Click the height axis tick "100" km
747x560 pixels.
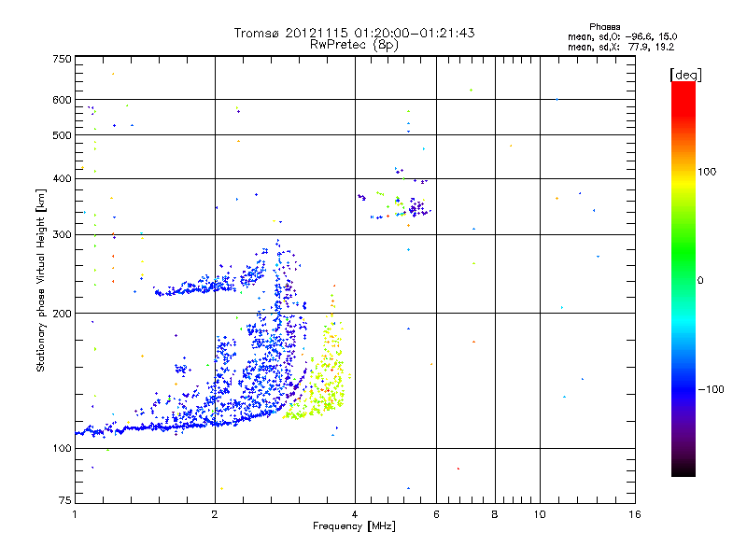[62, 448]
